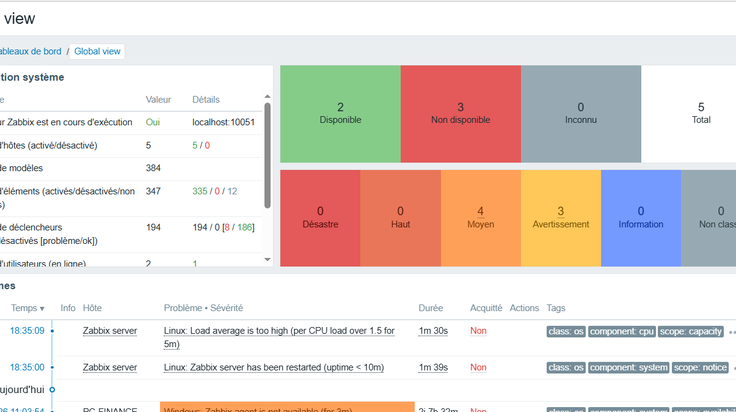The width and height of the screenshot is (736, 412).
Task: Click the scroll-up arrow in system information panel
Action: pos(267,97)
